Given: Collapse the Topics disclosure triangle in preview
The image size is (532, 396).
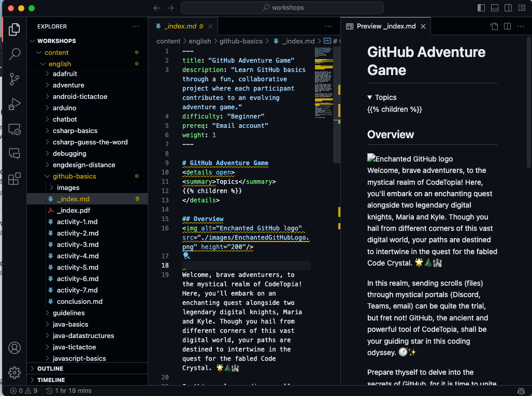Looking at the screenshot, I should click(370, 97).
